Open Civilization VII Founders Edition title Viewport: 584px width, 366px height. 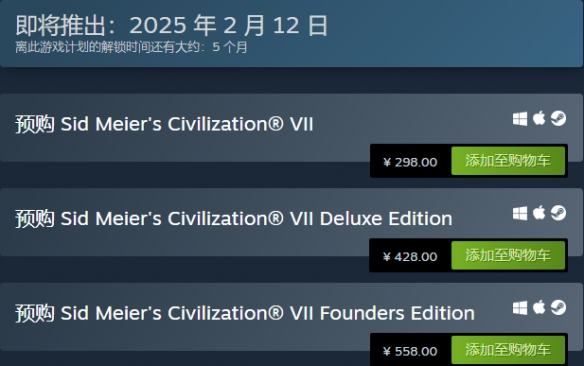pos(245,313)
